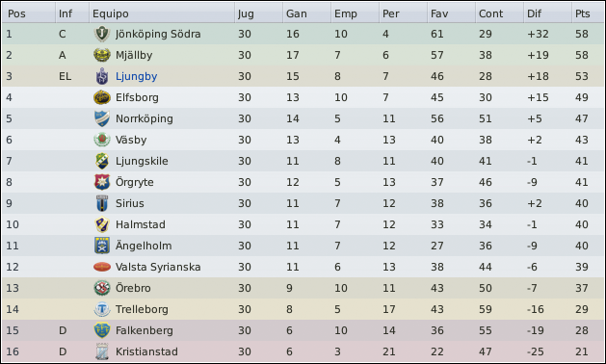The width and height of the screenshot is (606, 364).
Task: Open the Örgryte club crest
Action: coord(102,182)
